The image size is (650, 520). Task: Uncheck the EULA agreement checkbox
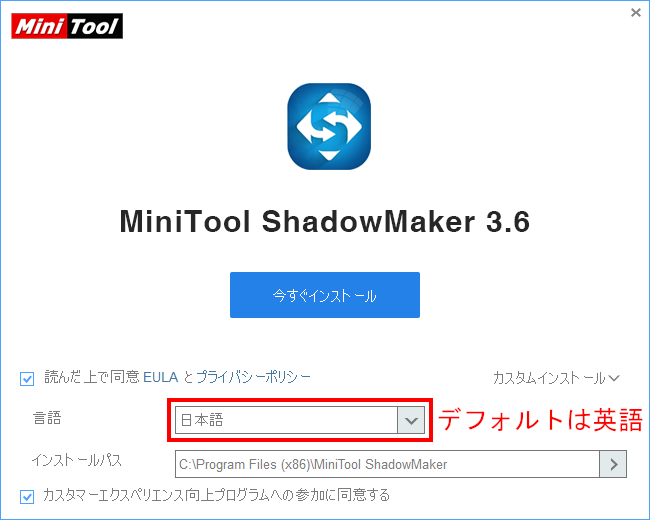(27, 379)
